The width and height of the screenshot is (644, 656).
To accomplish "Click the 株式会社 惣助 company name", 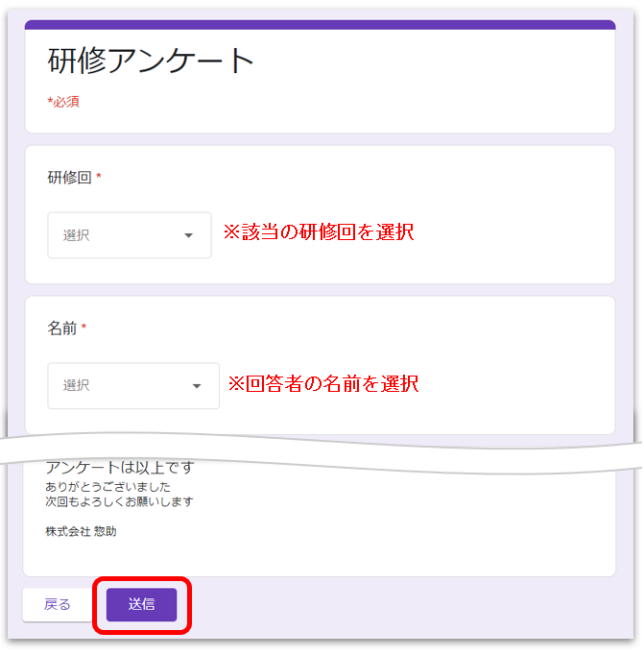I will coord(81,531).
